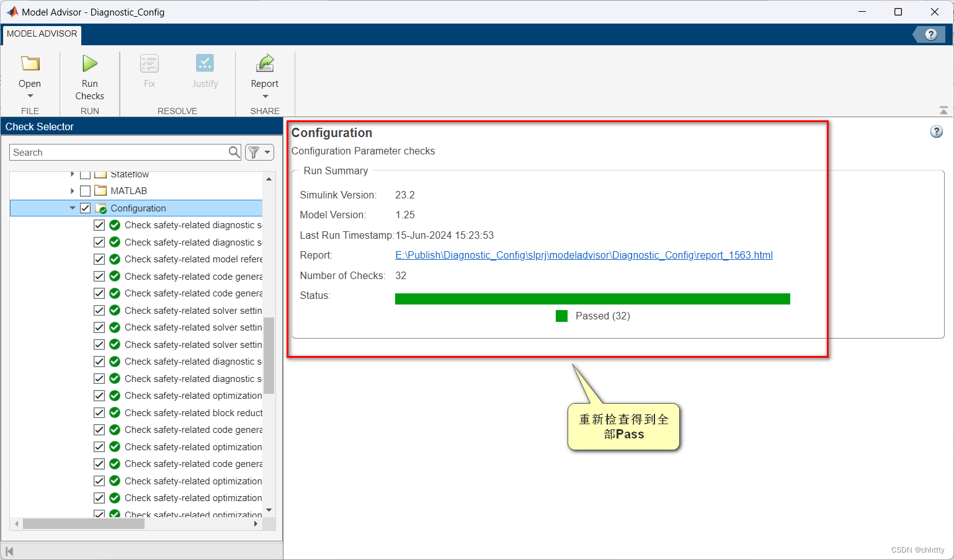Select the MODEL ADVISOR tab

coord(42,34)
